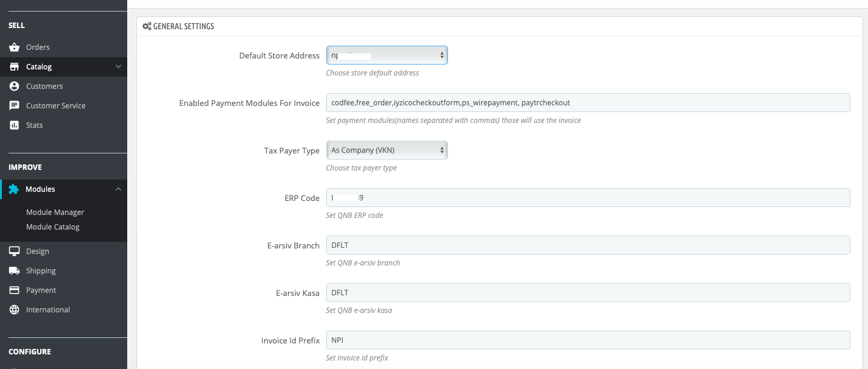The width and height of the screenshot is (868, 369).
Task: Click the Payment credit card icon
Action: click(14, 290)
